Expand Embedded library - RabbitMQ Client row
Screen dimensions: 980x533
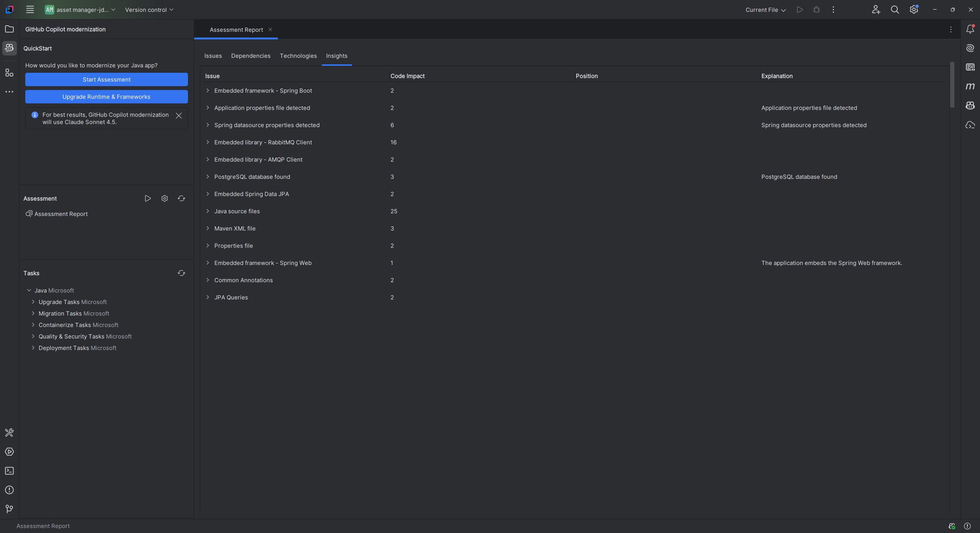(x=208, y=142)
